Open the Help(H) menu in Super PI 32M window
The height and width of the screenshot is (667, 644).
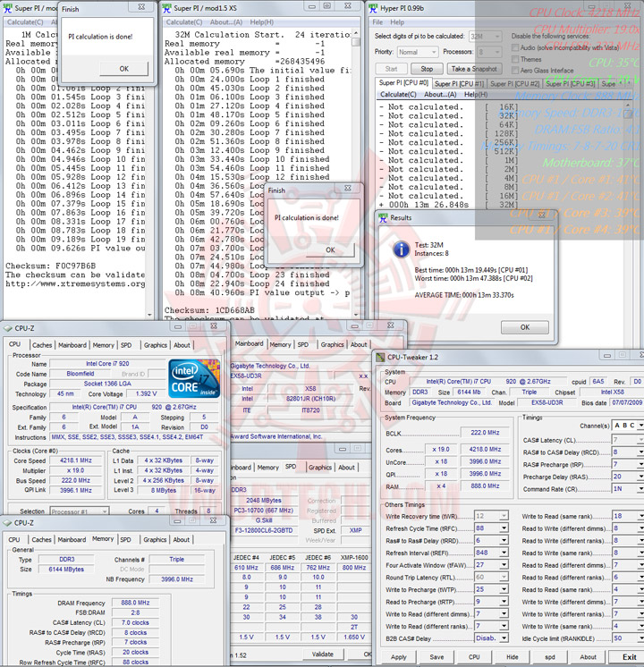(x=262, y=22)
